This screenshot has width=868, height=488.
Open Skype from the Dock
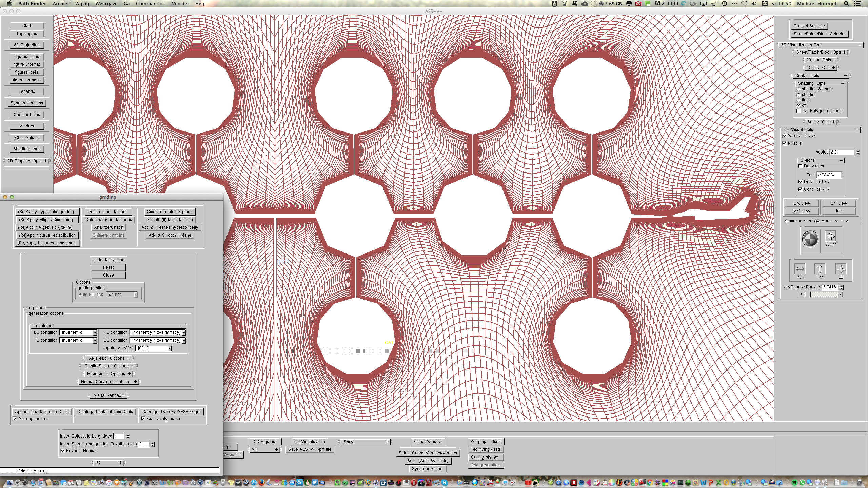(x=444, y=482)
